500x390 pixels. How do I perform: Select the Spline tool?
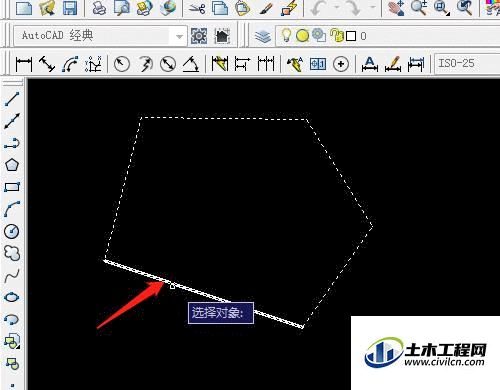click(12, 275)
